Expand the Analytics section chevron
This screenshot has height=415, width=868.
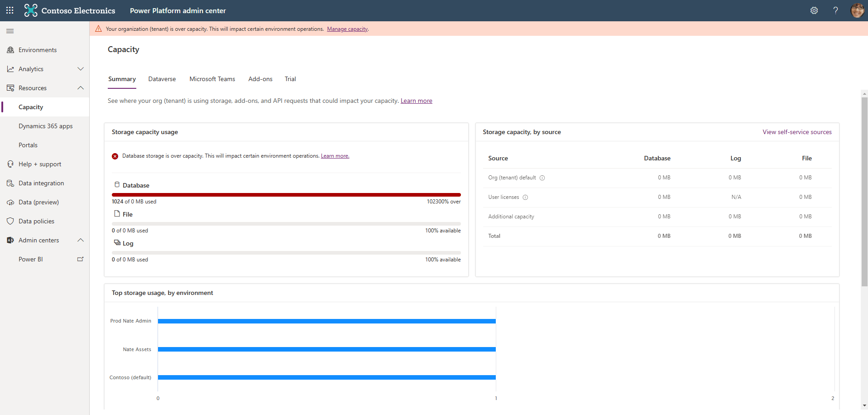81,69
